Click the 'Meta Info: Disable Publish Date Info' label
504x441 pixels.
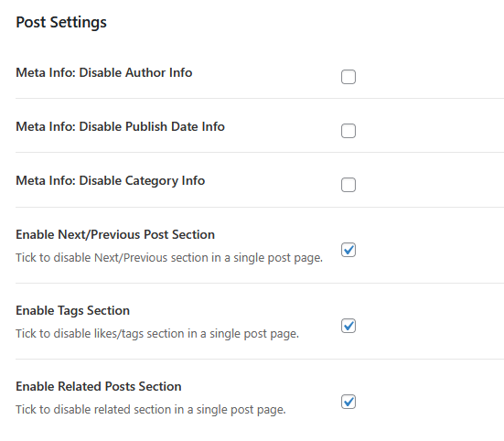[120, 126]
